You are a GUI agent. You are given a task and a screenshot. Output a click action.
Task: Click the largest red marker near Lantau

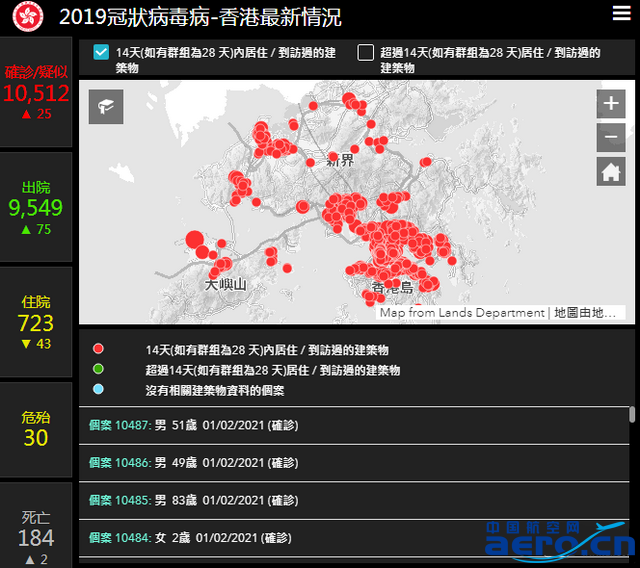coord(195,240)
